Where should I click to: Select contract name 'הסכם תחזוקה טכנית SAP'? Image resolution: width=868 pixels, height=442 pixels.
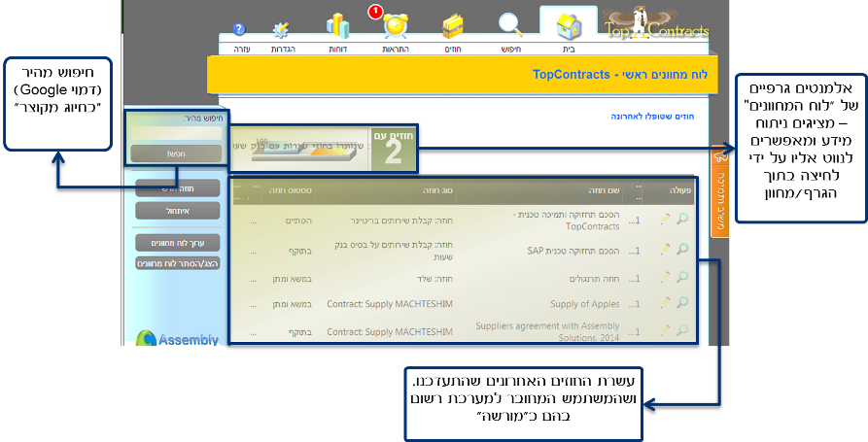[x=573, y=251]
